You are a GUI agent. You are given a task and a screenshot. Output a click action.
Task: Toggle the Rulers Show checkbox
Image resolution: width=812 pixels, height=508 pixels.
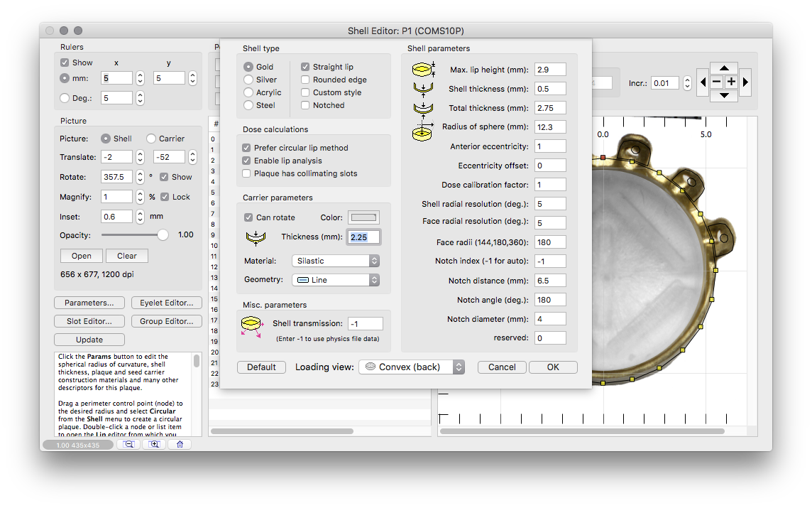coord(65,63)
